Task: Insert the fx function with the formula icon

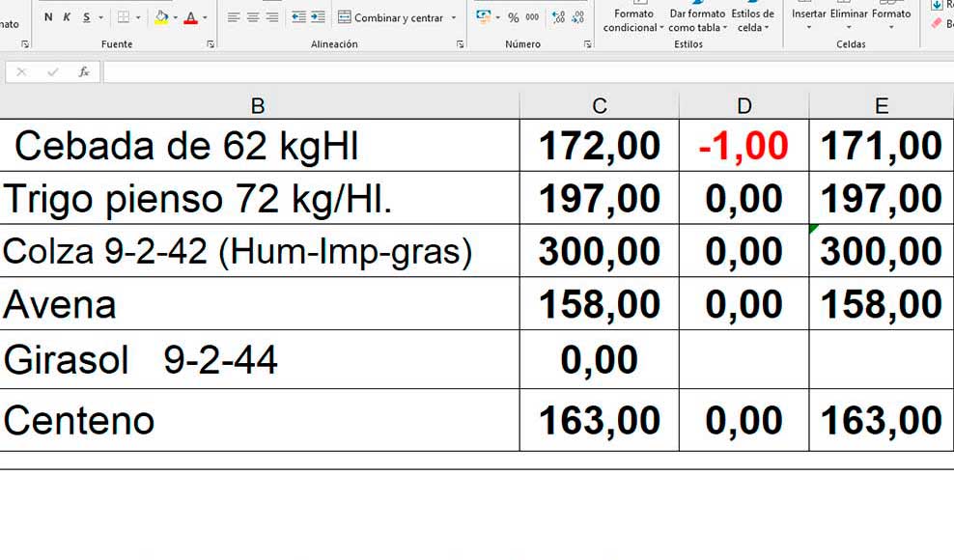Action: click(x=84, y=70)
